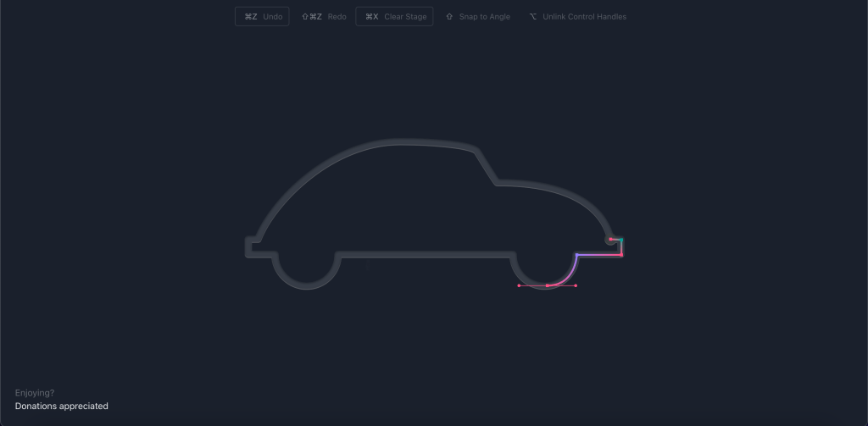Click the ⇧⌘Z shortcut symbol in Redo
868x426 pixels.
312,17
